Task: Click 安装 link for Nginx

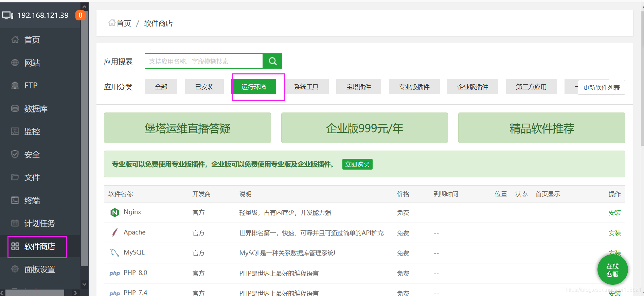Action: (614, 212)
